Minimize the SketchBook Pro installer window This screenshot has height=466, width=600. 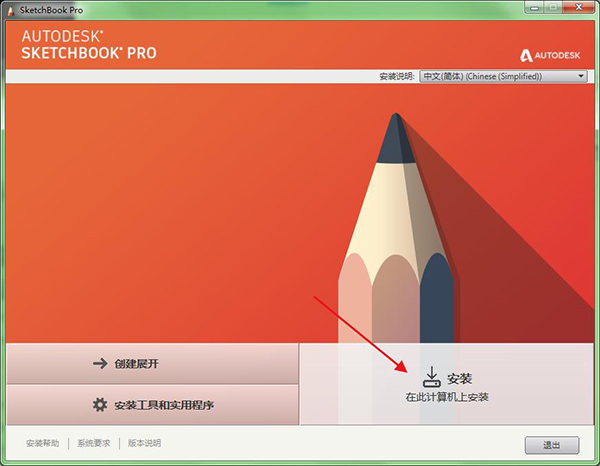(x=534, y=8)
